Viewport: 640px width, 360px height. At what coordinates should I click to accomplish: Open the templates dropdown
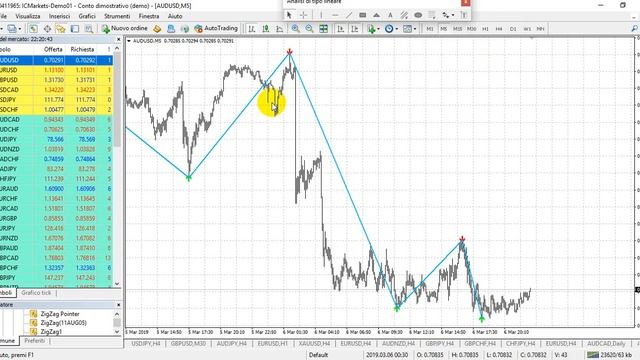coord(409,29)
